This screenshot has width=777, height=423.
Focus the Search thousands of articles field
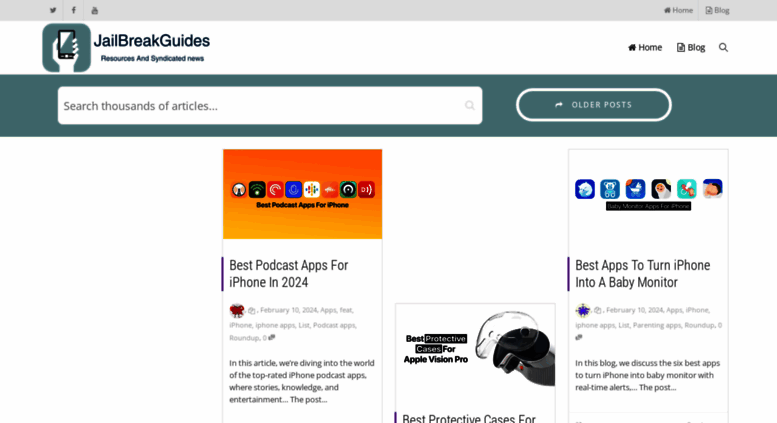tap(270, 106)
